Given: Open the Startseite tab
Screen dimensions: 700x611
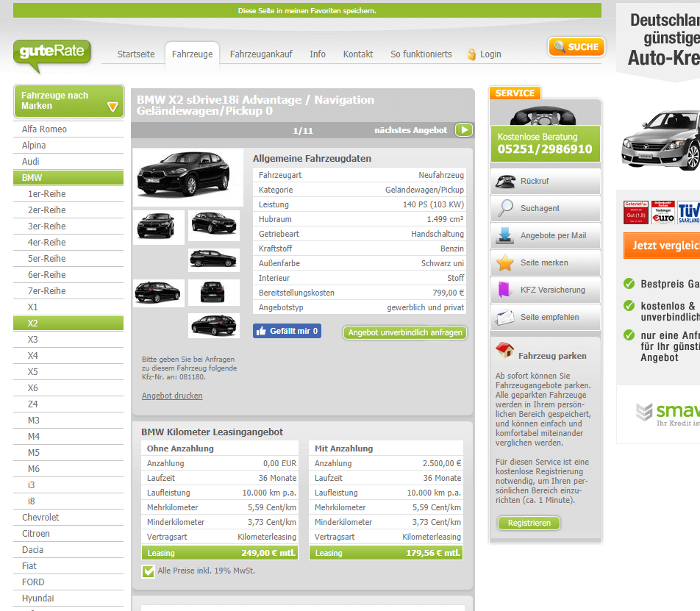Looking at the screenshot, I should [136, 54].
